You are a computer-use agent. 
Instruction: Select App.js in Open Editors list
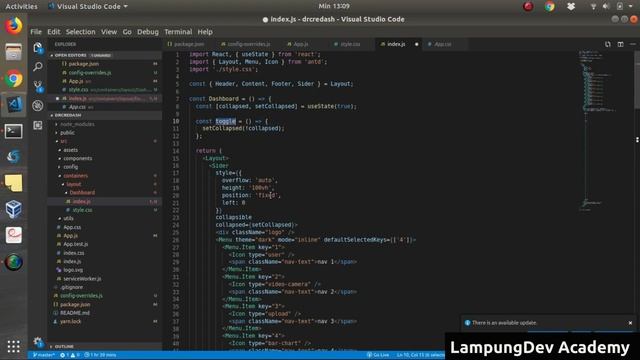pyautogui.click(x=76, y=81)
